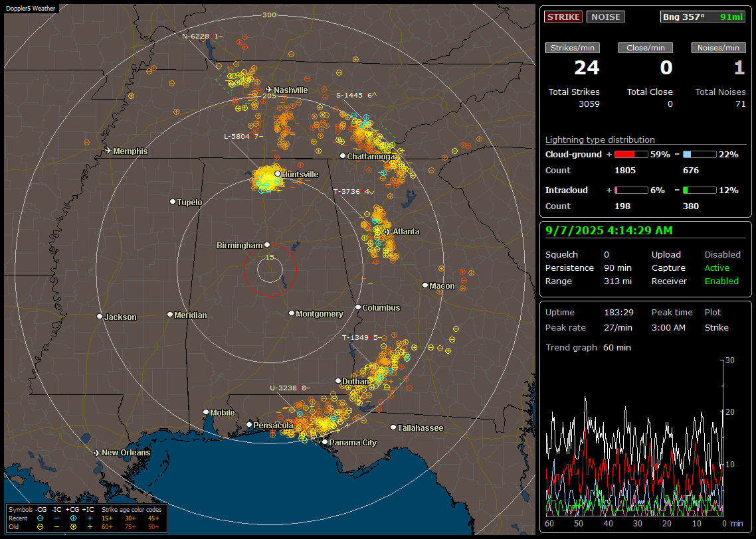756x539 pixels.
Task: Click the negative cloud-ground blue bar
Action: [x=700, y=155]
